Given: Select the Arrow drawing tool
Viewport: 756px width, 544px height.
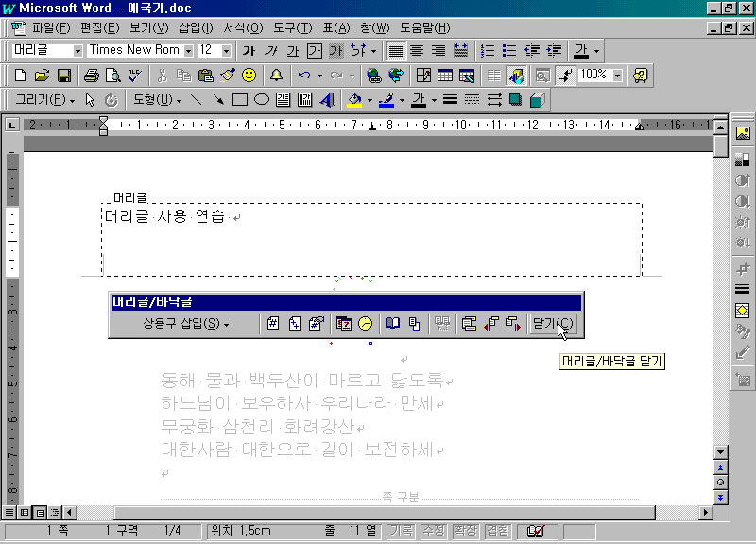Looking at the screenshot, I should point(218,100).
